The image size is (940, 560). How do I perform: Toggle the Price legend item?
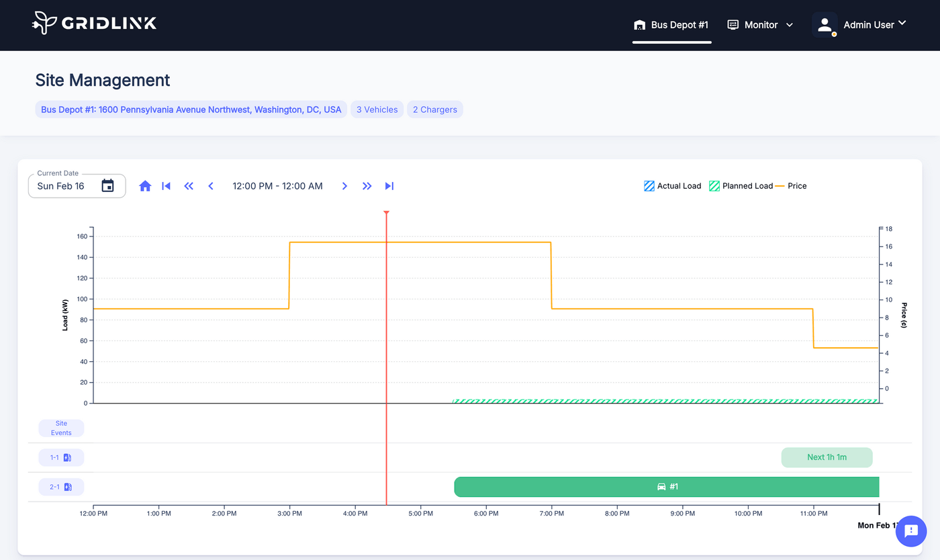pyautogui.click(x=791, y=186)
